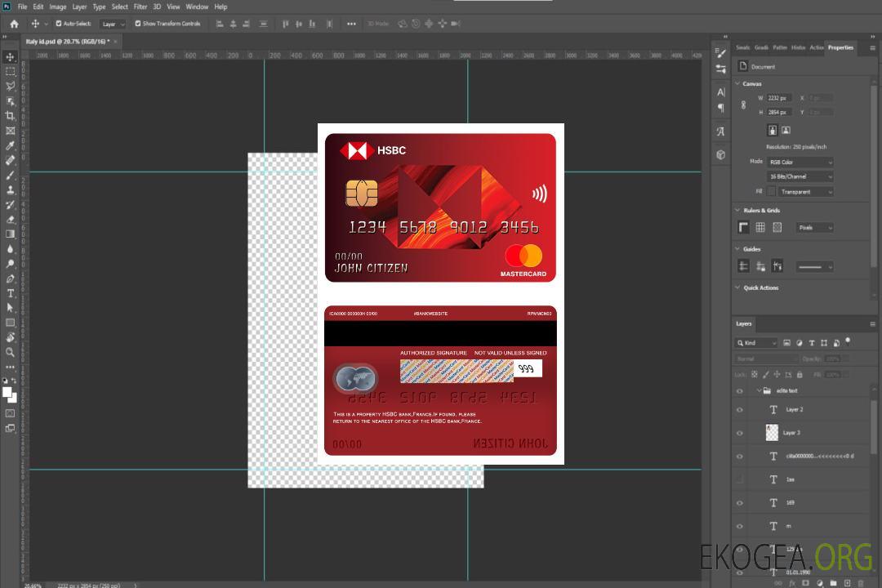The height and width of the screenshot is (588, 882).
Task: Click the delete layer trash icon
Action: [x=861, y=583]
